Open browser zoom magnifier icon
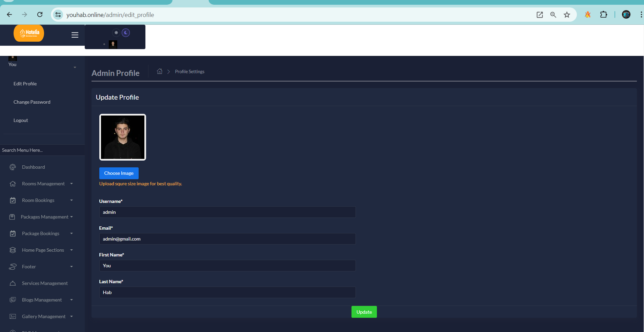644x332 pixels. (x=553, y=15)
